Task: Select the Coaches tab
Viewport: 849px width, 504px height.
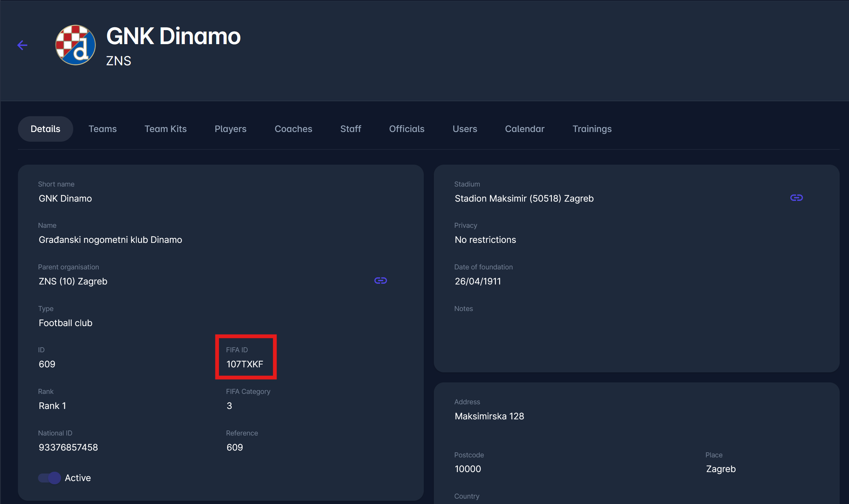Action: tap(293, 129)
